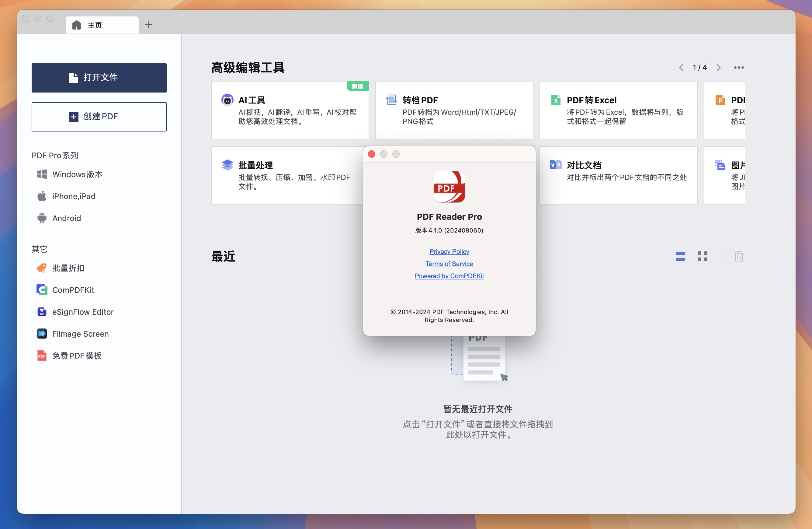
Task: Switch recent files to grid view
Action: pyautogui.click(x=702, y=256)
